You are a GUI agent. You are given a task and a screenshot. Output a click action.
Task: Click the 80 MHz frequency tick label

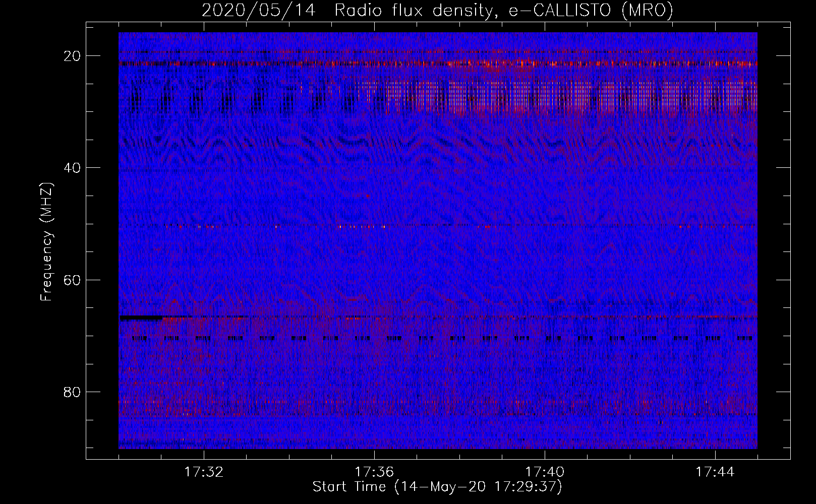click(x=73, y=392)
